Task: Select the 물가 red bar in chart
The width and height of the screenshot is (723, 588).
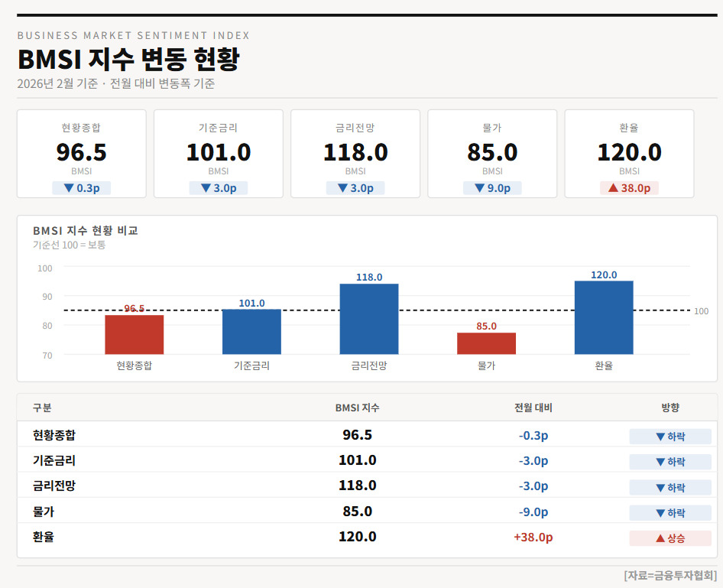Action: (486, 343)
